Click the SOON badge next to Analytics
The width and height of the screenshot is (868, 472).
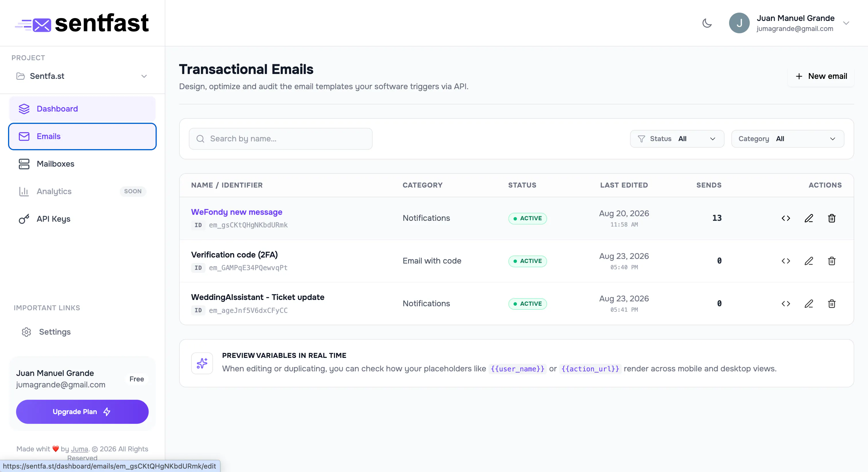click(133, 191)
